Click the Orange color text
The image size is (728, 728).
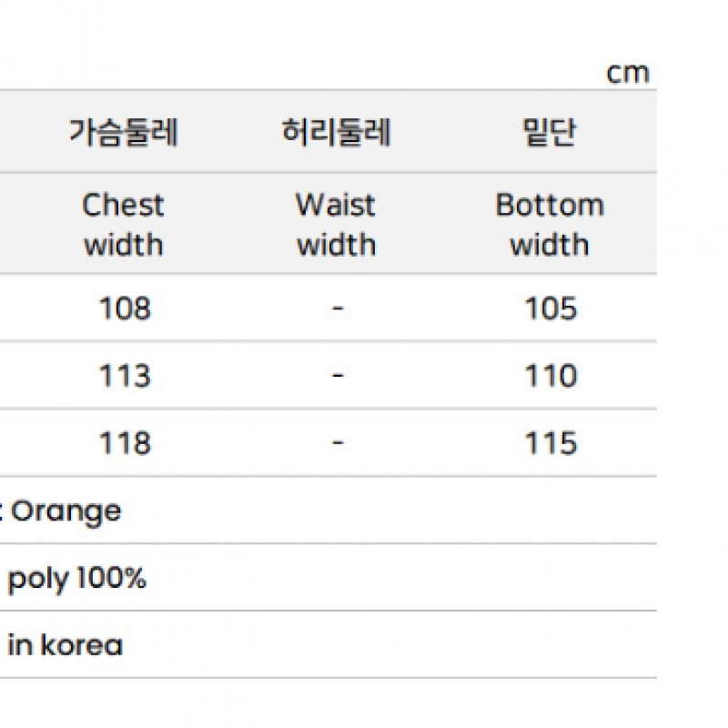(66, 512)
